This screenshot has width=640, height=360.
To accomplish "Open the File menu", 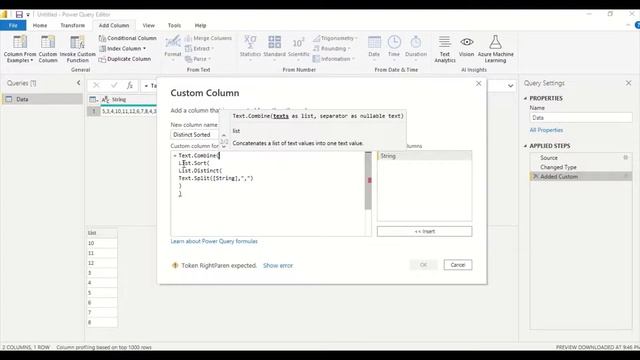I will click(x=13, y=25).
